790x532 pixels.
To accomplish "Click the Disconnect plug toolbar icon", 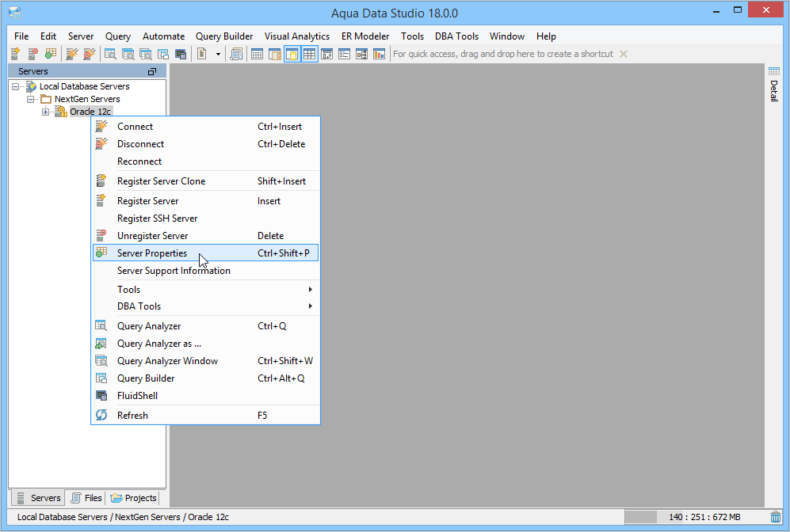I will [90, 54].
